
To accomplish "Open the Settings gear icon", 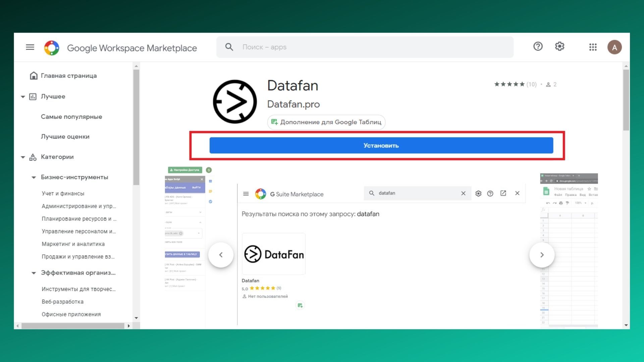I will pyautogui.click(x=559, y=46).
